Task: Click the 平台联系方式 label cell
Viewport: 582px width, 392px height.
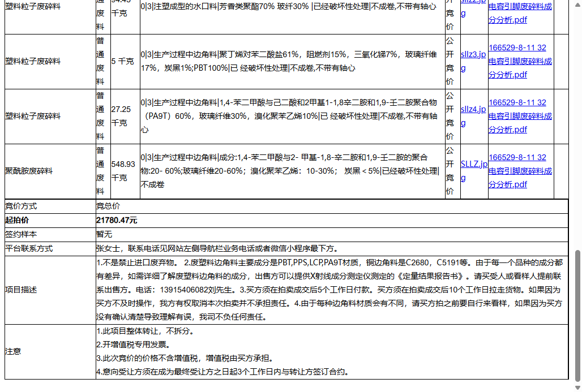Action: coord(50,248)
